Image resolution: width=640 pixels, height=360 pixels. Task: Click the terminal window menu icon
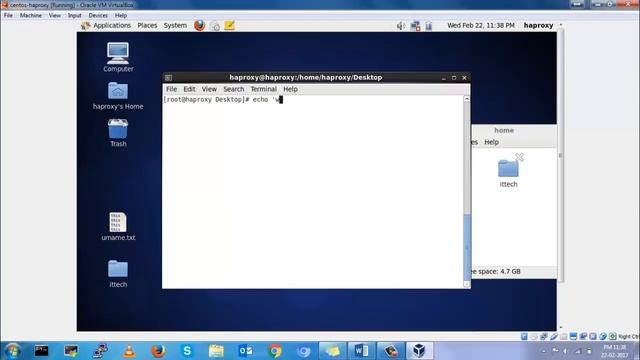[168, 78]
